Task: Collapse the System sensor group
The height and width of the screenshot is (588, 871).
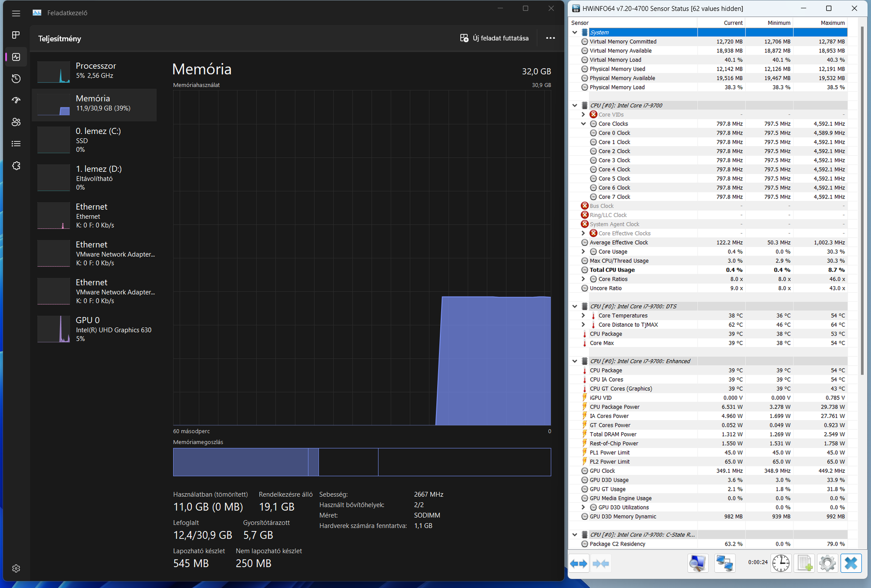Action: [575, 32]
